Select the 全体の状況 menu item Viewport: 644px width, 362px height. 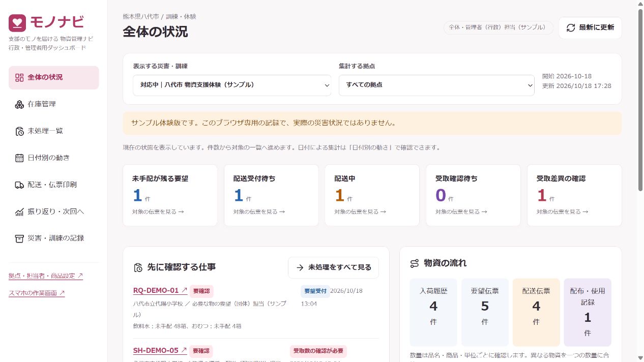coord(54,77)
